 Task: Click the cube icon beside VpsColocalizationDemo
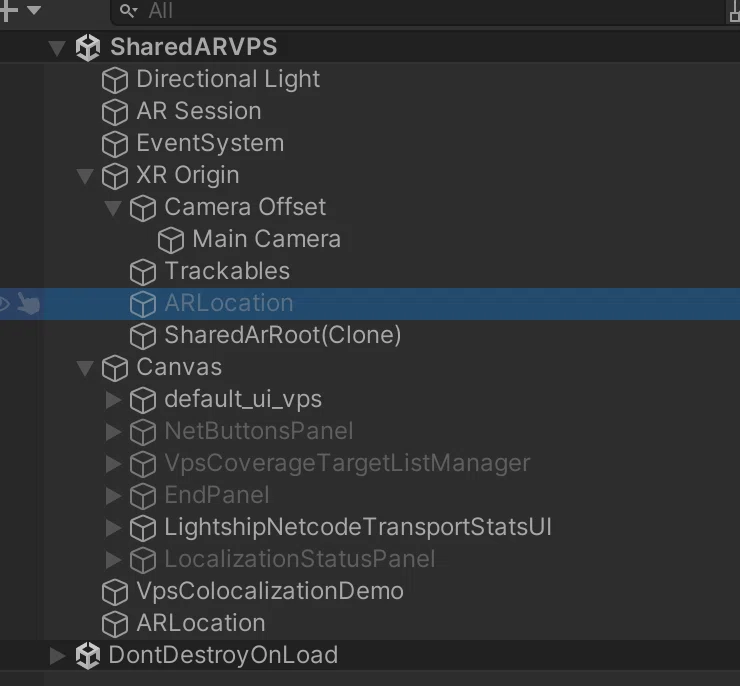[x=115, y=592]
